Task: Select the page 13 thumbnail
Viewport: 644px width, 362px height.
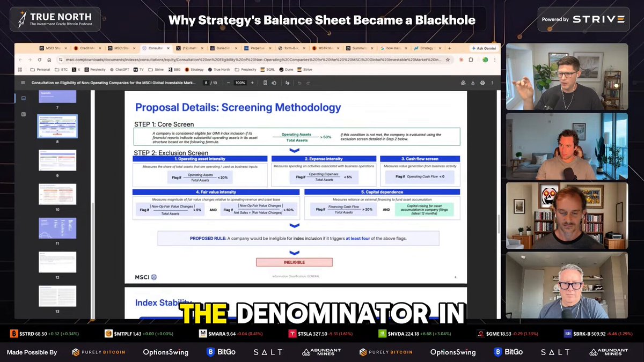Action: [57, 296]
